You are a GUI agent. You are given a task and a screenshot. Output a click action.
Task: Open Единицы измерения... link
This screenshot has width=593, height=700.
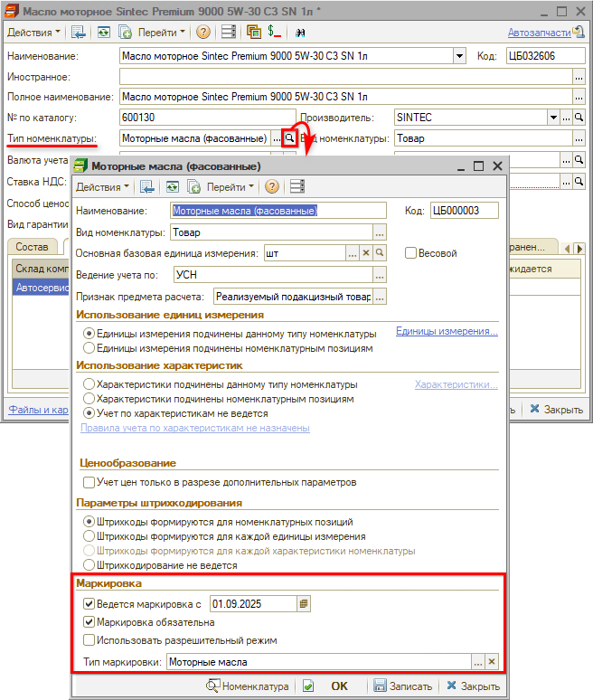tap(447, 332)
